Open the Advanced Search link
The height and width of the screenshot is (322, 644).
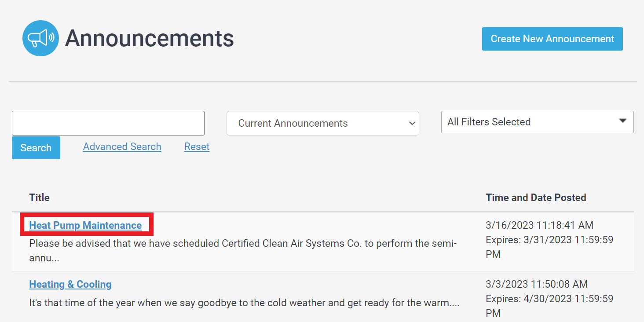[x=122, y=146]
